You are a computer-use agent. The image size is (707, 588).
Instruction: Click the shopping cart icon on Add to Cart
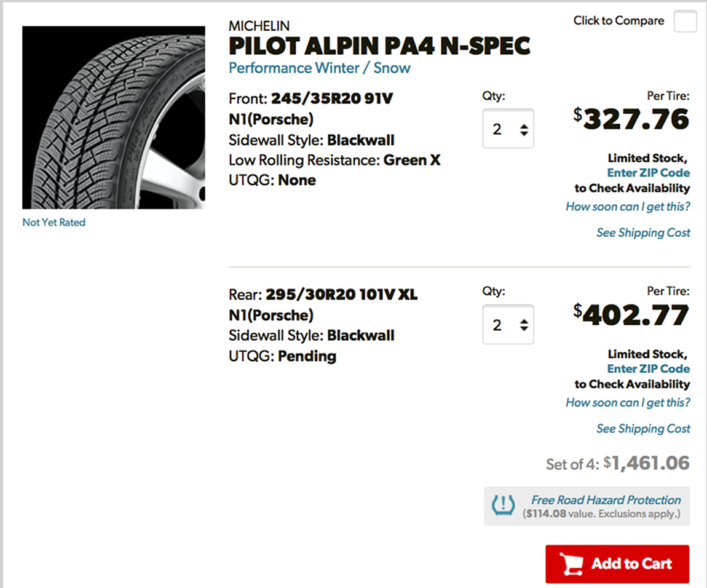[571, 564]
